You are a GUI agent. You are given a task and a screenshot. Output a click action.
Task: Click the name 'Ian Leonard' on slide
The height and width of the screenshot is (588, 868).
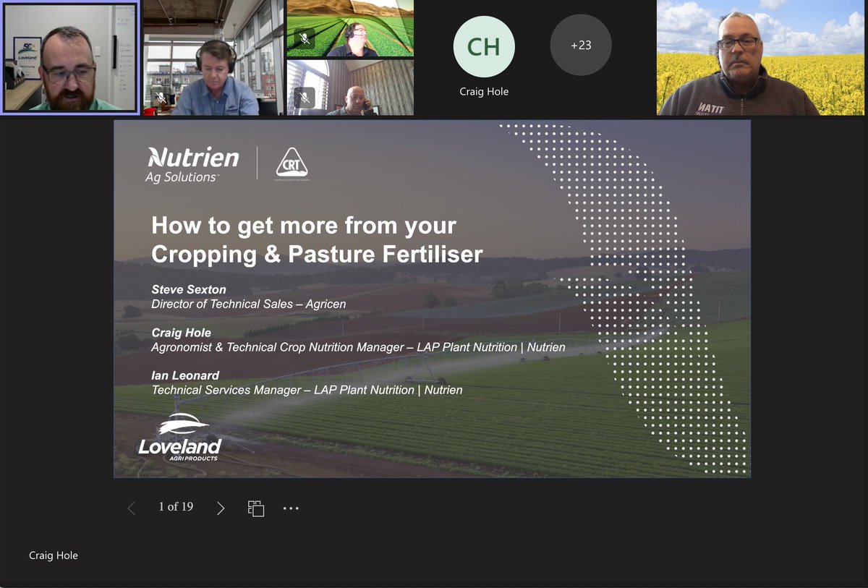[185, 375]
